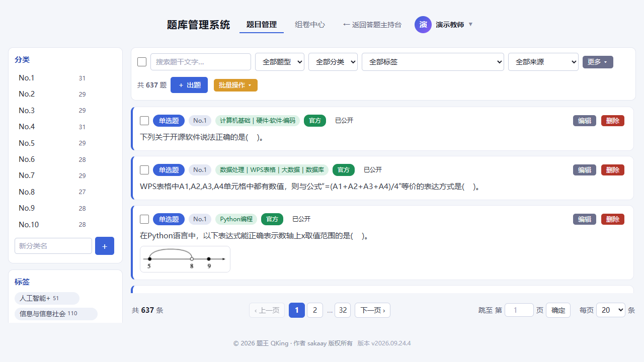The image size is (644, 362).
Task: Click 编辑 on the 开源软件 question
Action: (x=585, y=121)
